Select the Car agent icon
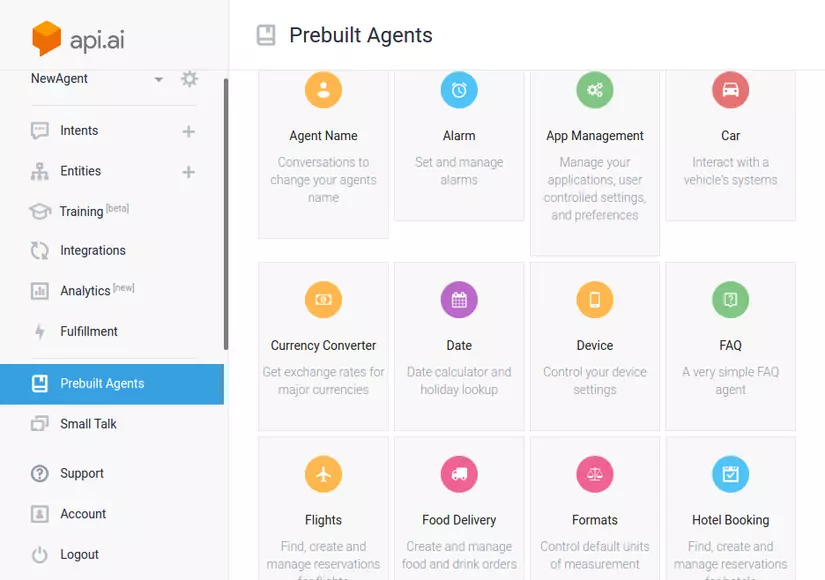825x580 pixels. 730,90
